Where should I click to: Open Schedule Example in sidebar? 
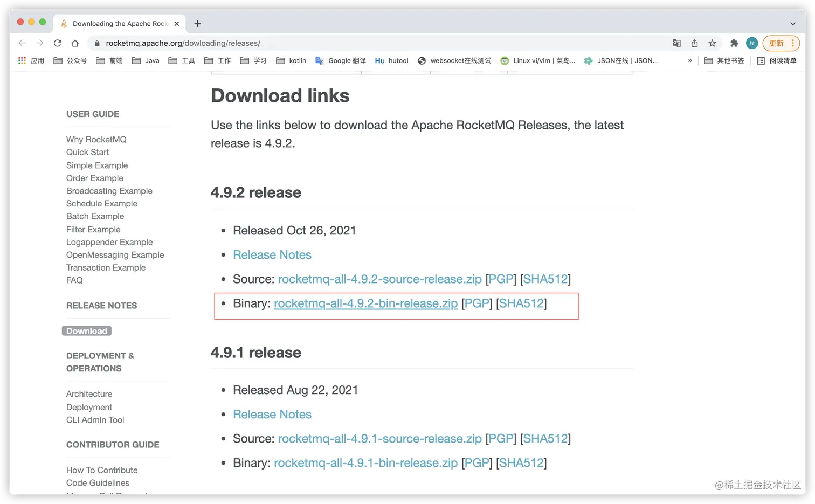tap(102, 204)
